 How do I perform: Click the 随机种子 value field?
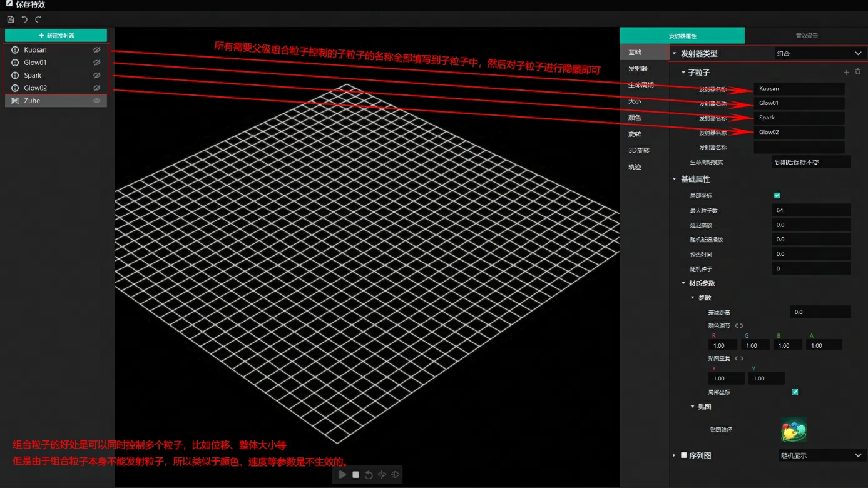point(811,268)
